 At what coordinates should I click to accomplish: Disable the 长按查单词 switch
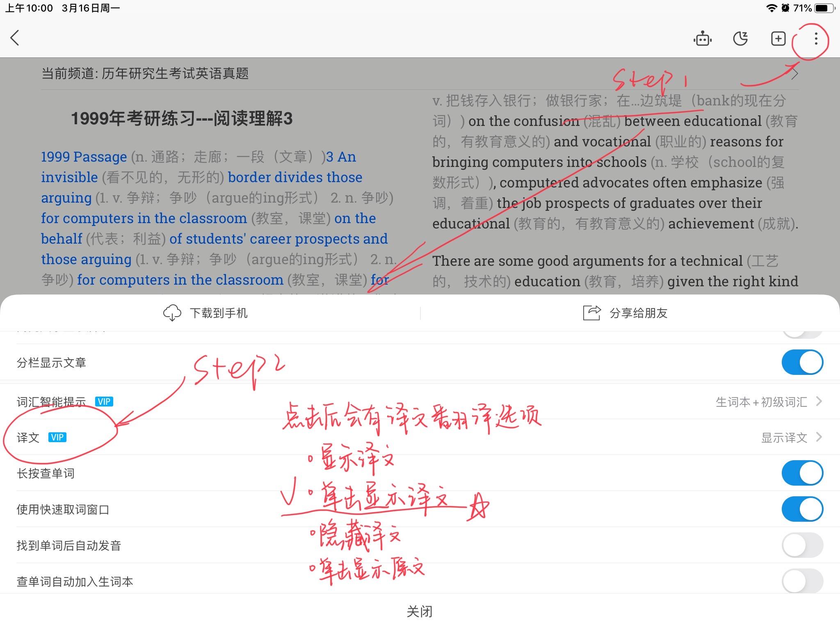tap(802, 472)
